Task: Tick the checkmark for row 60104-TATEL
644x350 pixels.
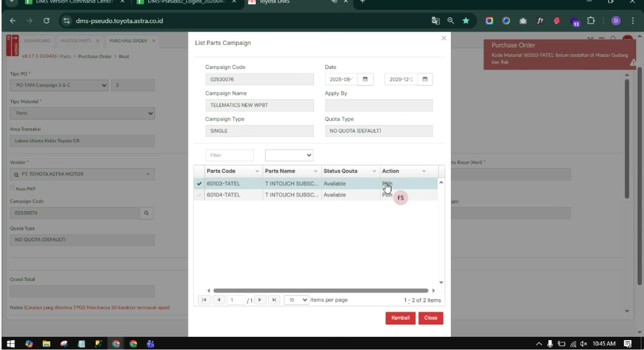Action: tap(200, 195)
